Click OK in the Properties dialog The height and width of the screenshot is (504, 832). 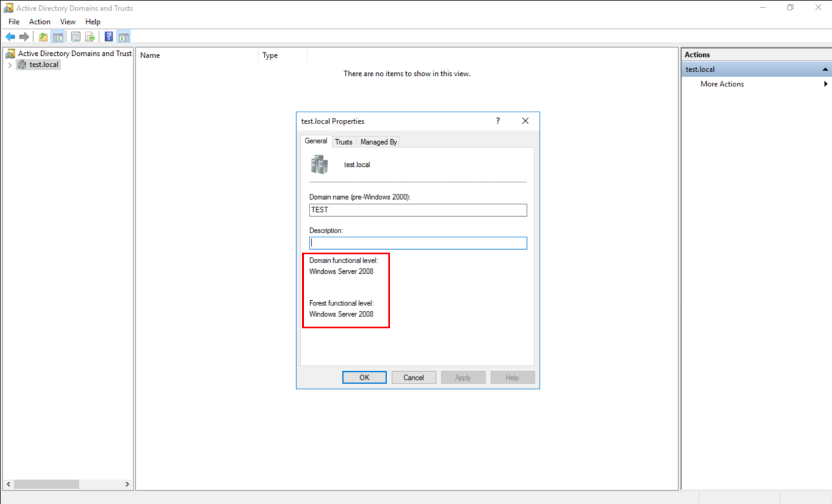[x=364, y=378]
